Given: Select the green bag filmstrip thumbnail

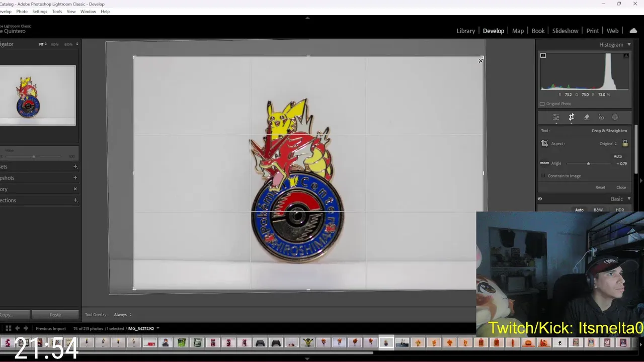Looking at the screenshot, I should [x=181, y=343].
